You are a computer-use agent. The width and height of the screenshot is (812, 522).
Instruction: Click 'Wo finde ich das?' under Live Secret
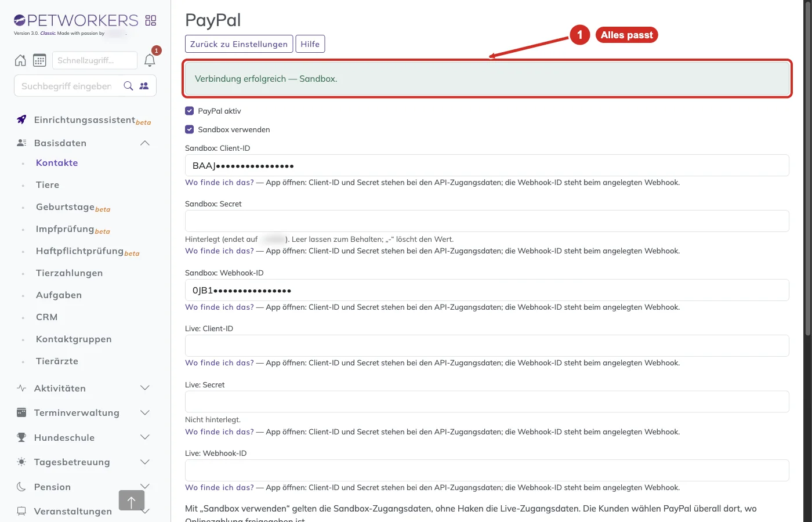coord(219,432)
